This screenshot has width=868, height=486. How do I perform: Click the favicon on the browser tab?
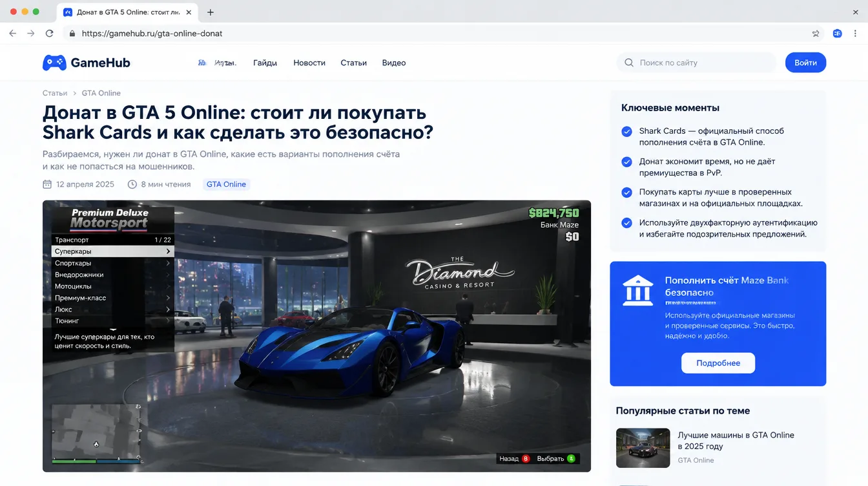click(68, 12)
